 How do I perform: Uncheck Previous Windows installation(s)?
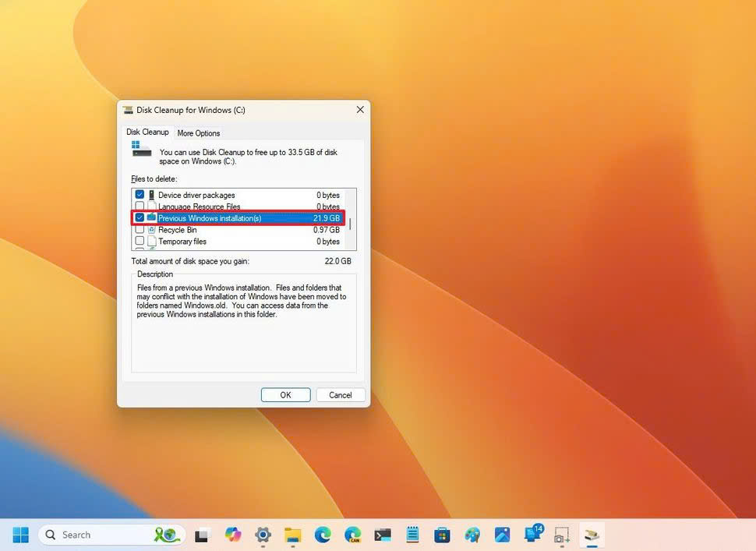pyautogui.click(x=140, y=218)
